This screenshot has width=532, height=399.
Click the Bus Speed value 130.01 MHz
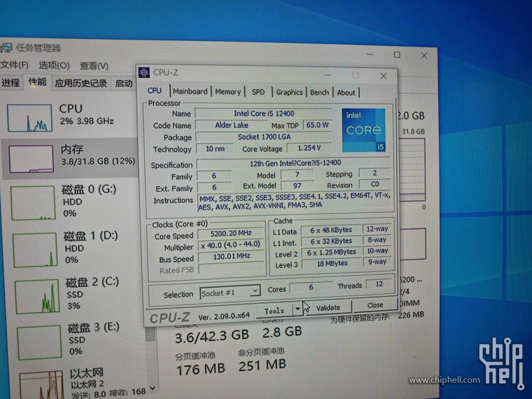(x=231, y=256)
